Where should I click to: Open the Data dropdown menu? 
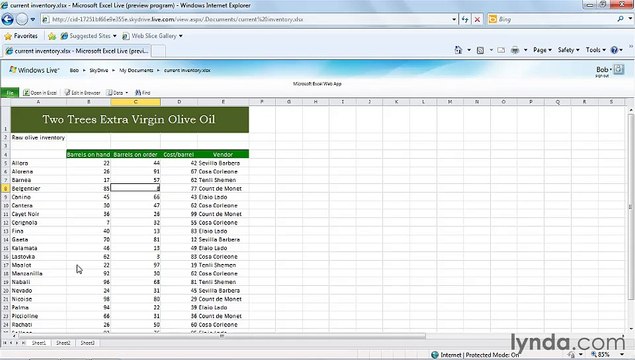(117, 93)
